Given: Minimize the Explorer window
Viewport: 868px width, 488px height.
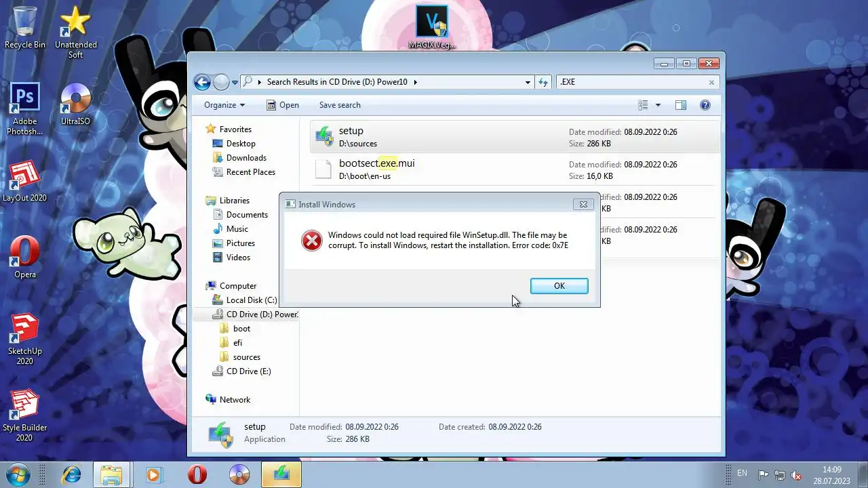Looking at the screenshot, I should pyautogui.click(x=664, y=64).
